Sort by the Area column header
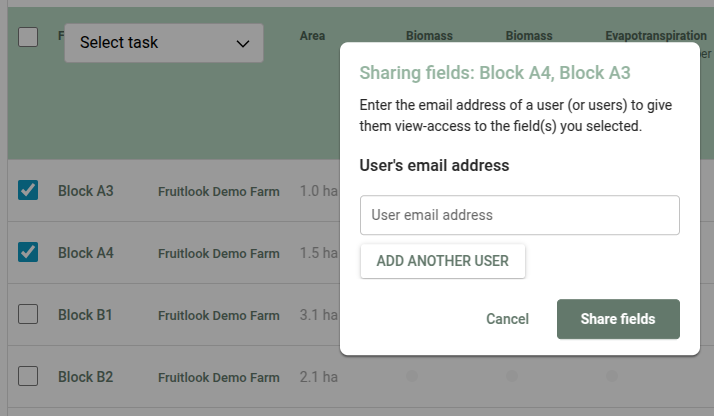Screen dimensions: 714x416 [312, 36]
